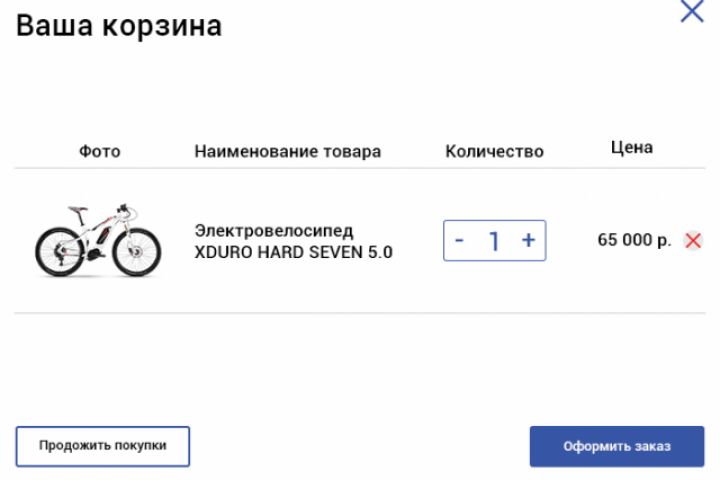Click the Наименование товара column header

pyautogui.click(x=287, y=152)
